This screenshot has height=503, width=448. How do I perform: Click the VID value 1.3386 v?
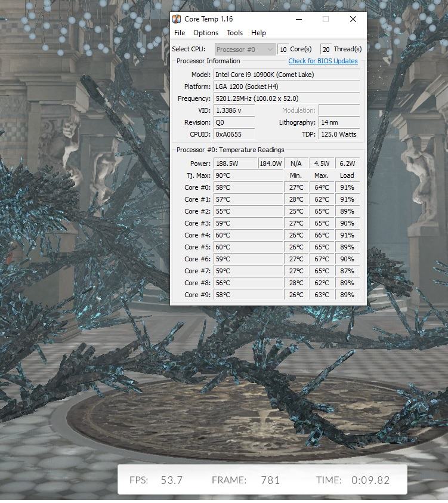click(x=234, y=110)
